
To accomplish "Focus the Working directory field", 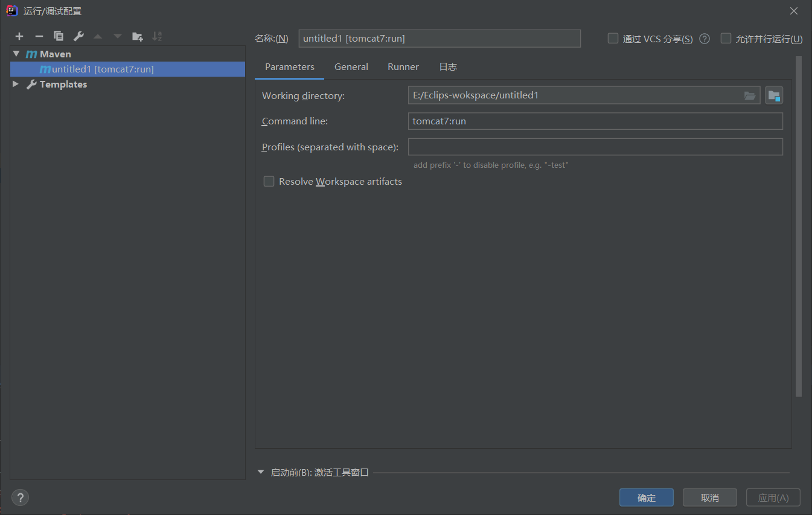I will [x=584, y=95].
